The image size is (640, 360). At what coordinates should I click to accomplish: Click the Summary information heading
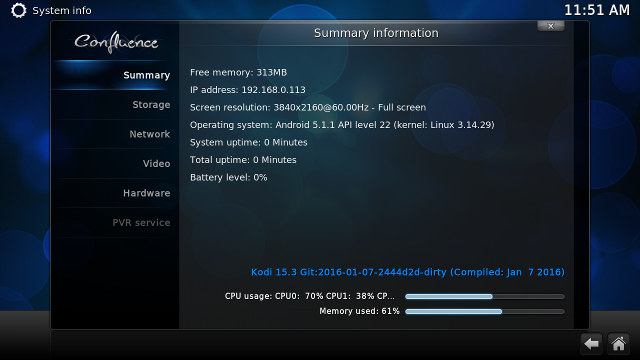click(x=376, y=33)
